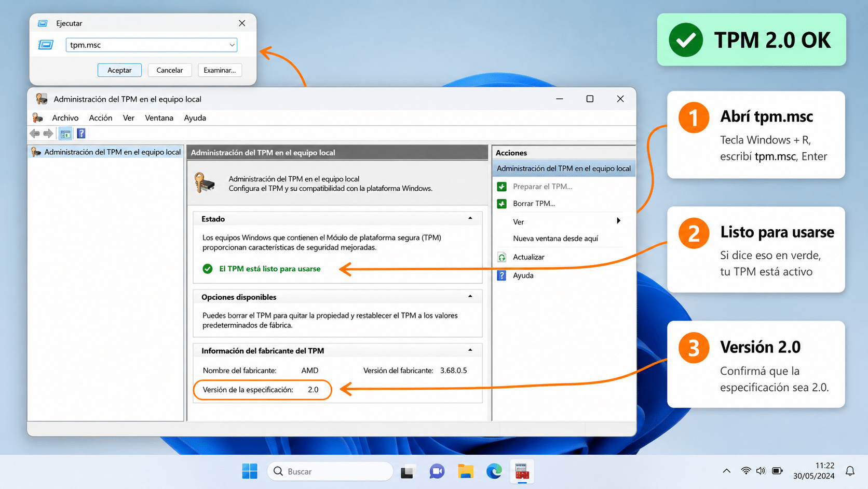Click Actualizar in the Acciones pane
The image size is (868, 489).
[528, 257]
